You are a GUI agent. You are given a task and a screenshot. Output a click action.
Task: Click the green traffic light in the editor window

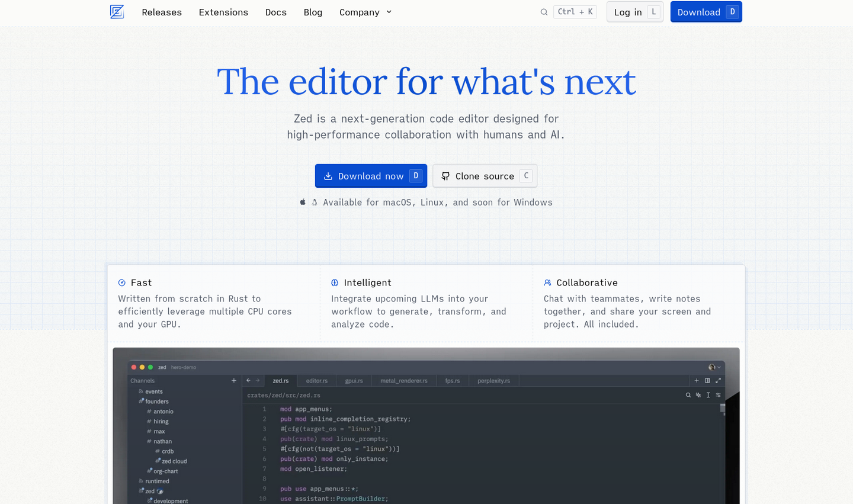point(150,367)
